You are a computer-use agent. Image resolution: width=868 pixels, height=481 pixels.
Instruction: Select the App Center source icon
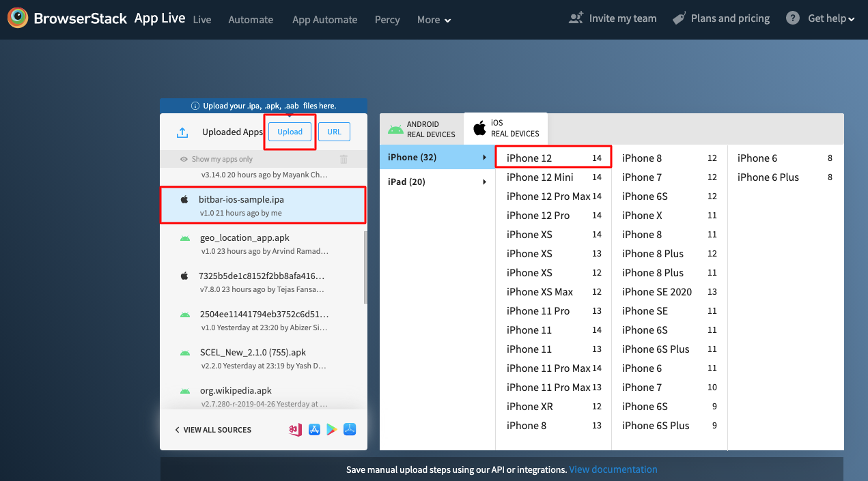pos(294,429)
